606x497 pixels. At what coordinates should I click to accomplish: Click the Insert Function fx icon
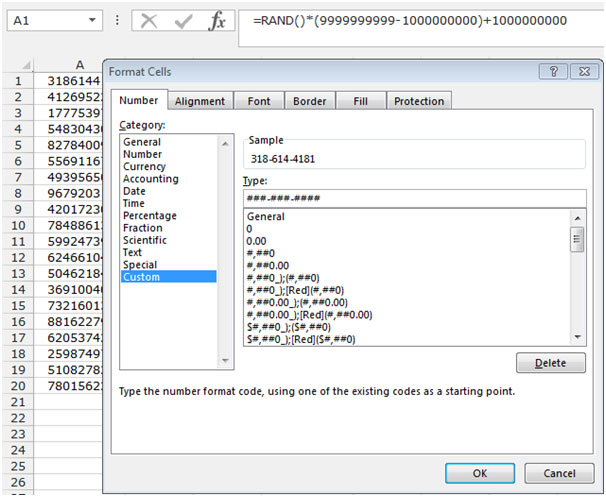tap(217, 21)
